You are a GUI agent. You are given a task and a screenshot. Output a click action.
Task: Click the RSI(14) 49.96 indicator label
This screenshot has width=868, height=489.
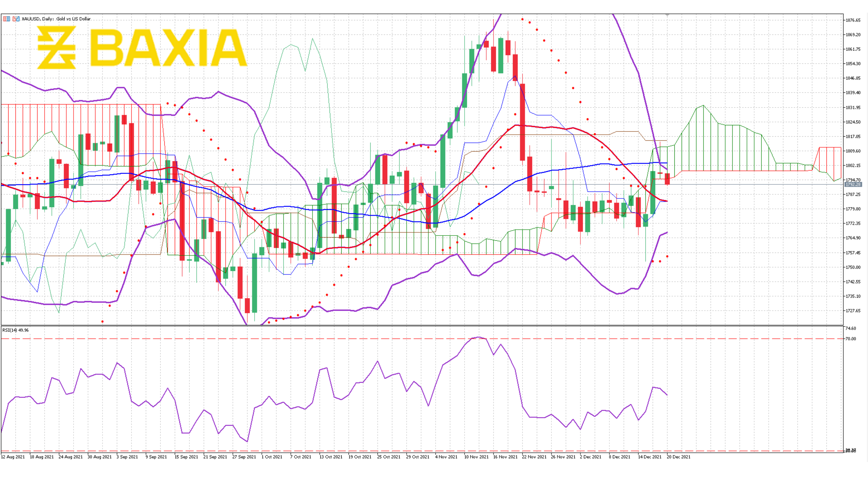pos(16,330)
